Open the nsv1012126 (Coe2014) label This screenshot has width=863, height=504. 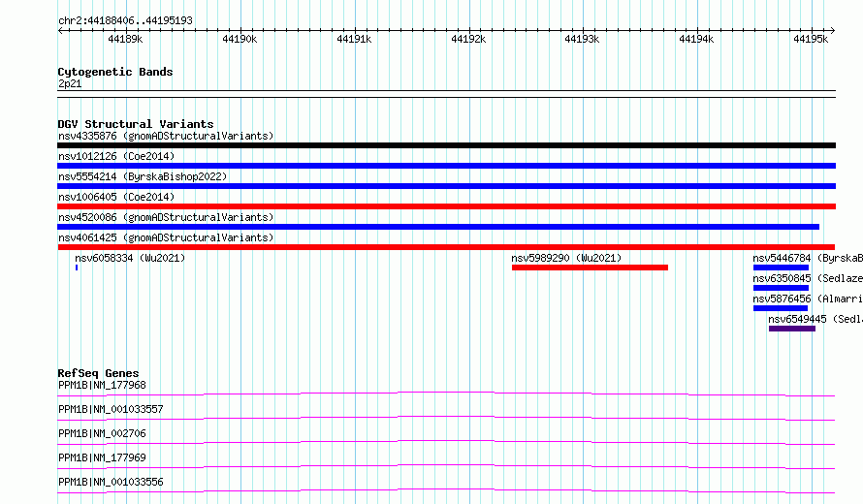coord(116,156)
